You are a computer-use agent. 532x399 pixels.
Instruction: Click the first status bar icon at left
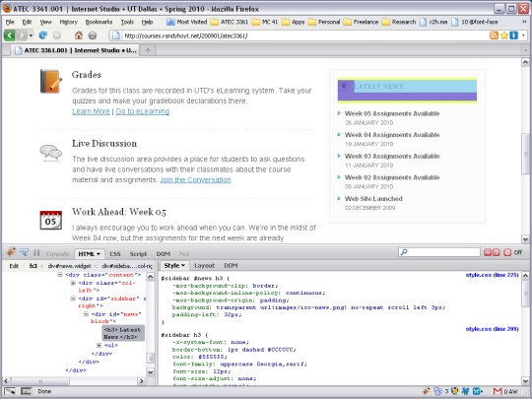10,391
